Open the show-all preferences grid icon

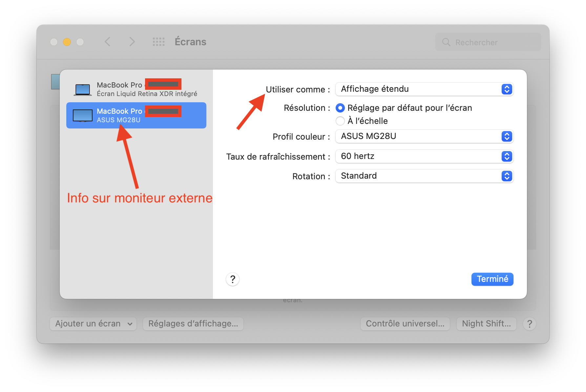pyautogui.click(x=159, y=42)
